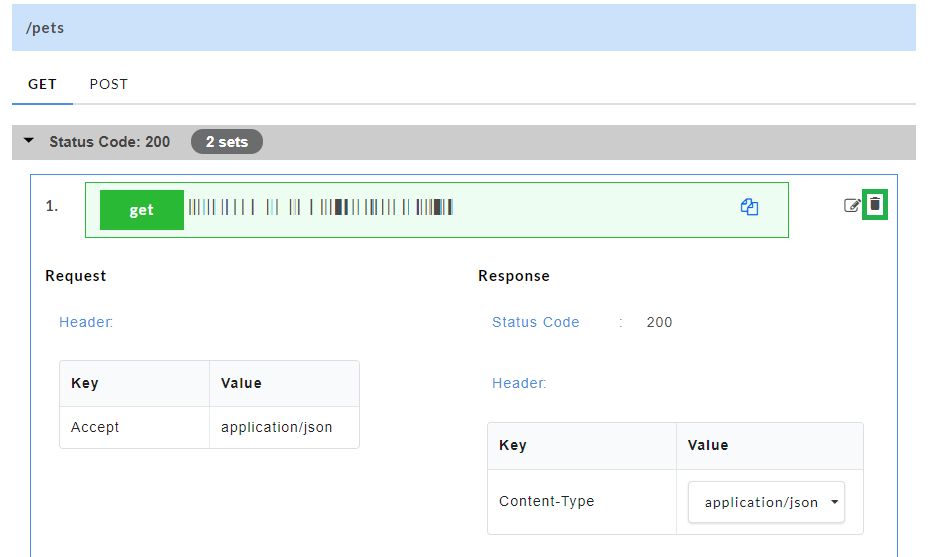The height and width of the screenshot is (557, 939).
Task: Select the request application/json value cell
Action: [x=277, y=427]
